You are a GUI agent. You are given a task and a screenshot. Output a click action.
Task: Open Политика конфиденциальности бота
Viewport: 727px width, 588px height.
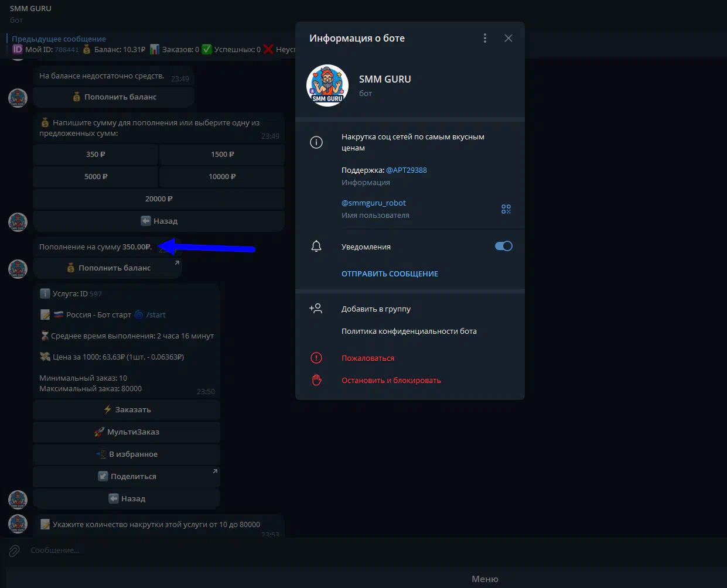409,331
